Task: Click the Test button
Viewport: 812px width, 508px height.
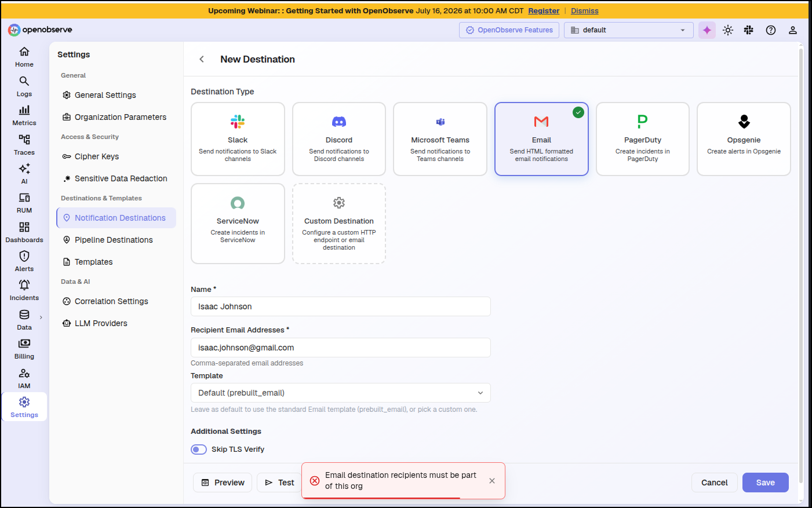Action: pos(280,483)
